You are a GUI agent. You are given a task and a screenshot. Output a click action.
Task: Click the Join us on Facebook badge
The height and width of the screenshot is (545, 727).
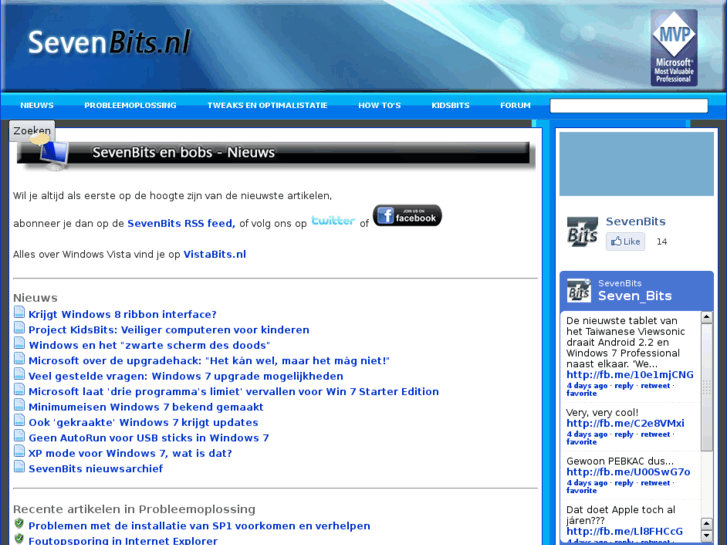point(407,215)
